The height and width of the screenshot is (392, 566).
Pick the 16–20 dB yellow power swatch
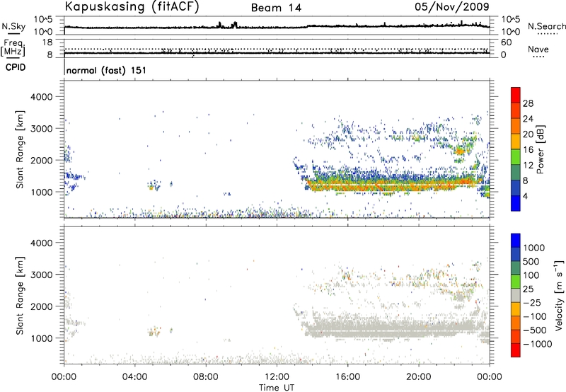click(516, 142)
